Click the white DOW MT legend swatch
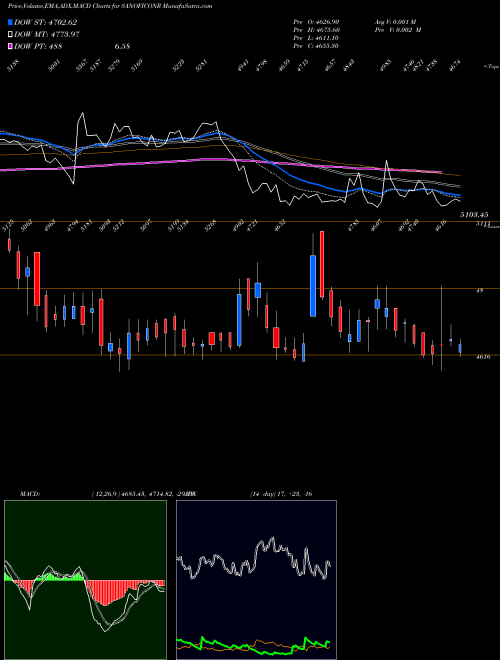Viewport: 500px width, 660px height. (10, 34)
